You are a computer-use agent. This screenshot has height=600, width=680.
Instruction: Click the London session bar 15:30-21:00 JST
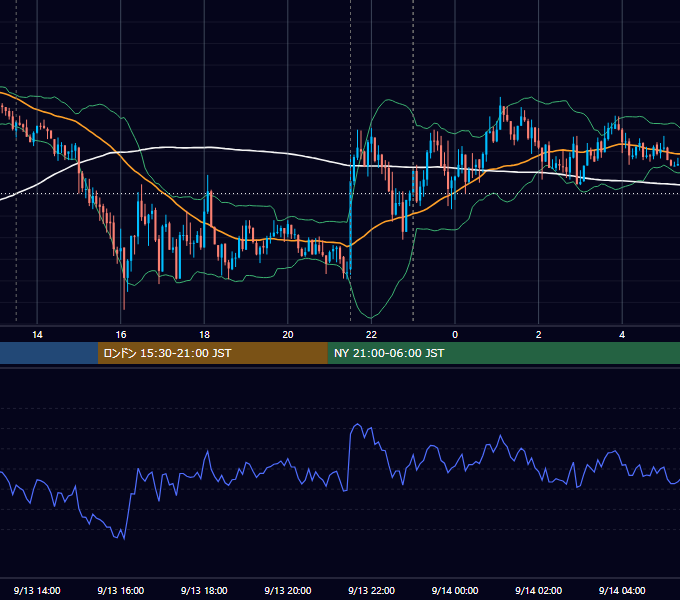point(212,353)
